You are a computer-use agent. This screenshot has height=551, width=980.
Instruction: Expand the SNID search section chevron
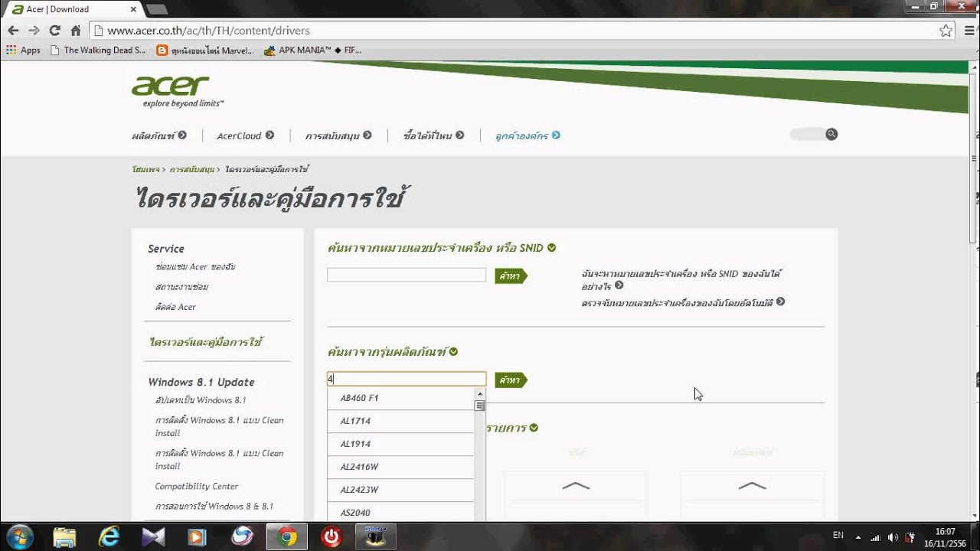[552, 248]
